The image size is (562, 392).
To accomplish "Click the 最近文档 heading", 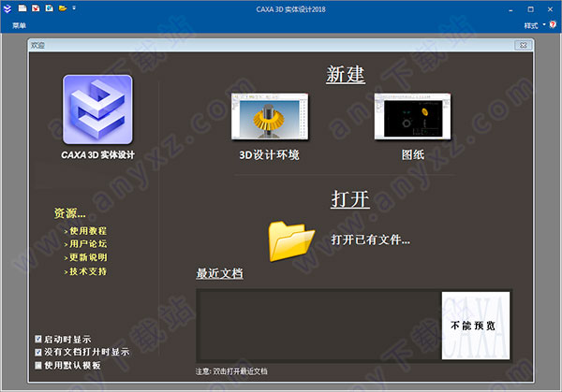I will (219, 273).
